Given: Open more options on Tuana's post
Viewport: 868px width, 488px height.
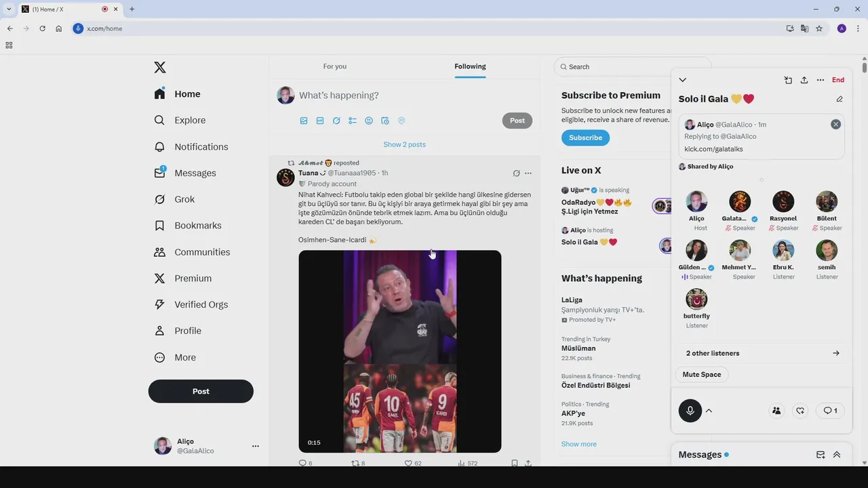Looking at the screenshot, I should pyautogui.click(x=528, y=174).
